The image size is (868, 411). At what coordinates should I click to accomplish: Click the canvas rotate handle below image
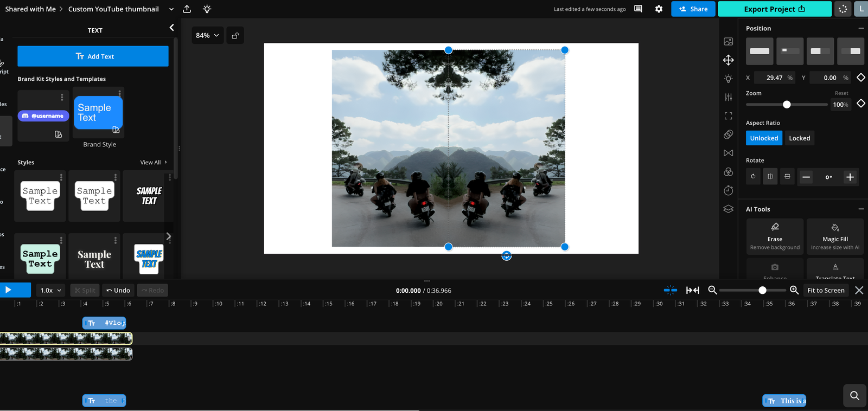pyautogui.click(x=506, y=256)
